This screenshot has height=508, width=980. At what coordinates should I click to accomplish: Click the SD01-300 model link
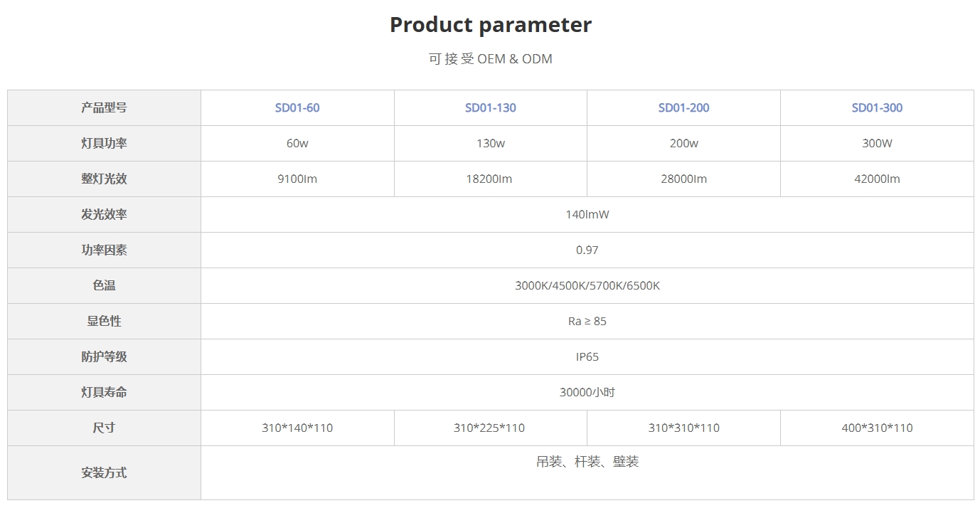(877, 108)
